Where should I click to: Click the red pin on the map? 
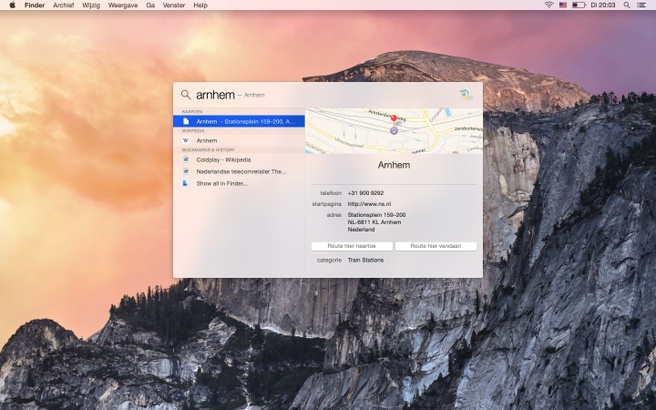pyautogui.click(x=393, y=118)
